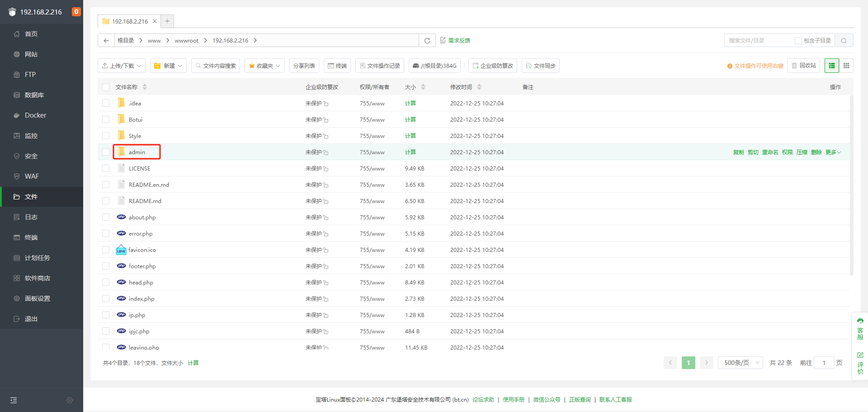Check the LICENSE file checkbox

106,168
